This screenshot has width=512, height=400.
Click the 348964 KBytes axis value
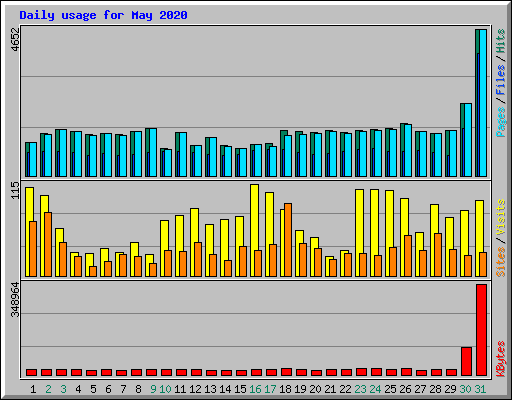(15, 299)
